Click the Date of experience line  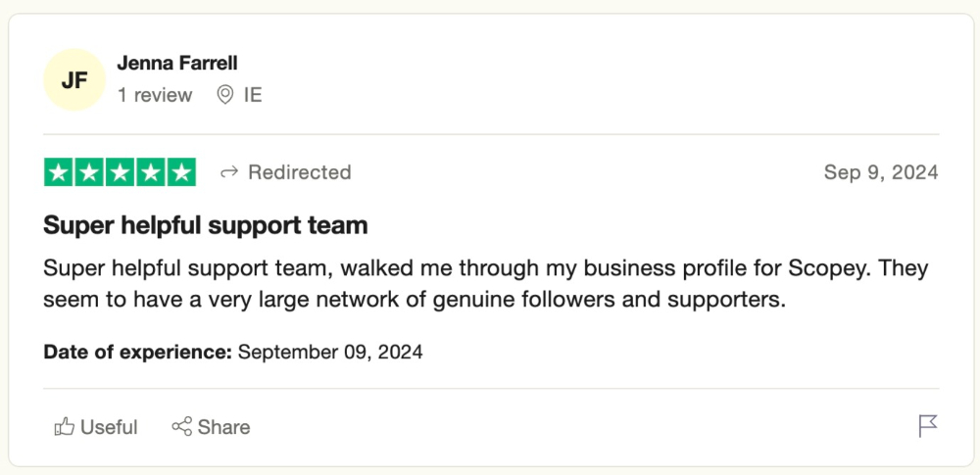[x=233, y=352]
